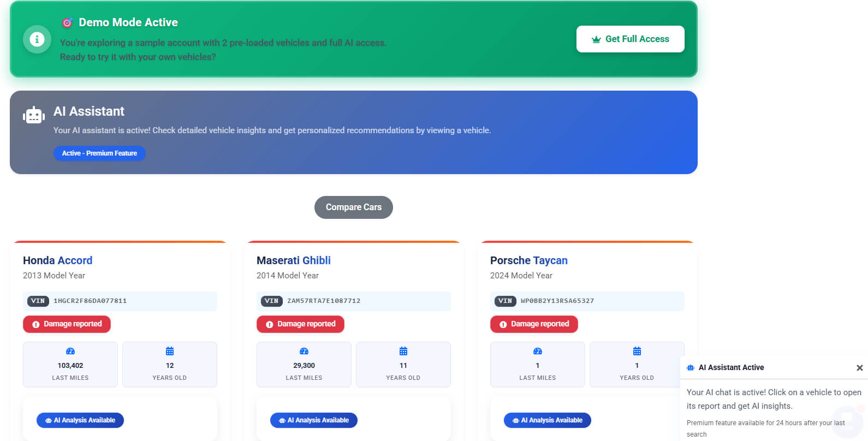Click robot icon in Maserati AI Analysis Available badge
Screen dimensions: 868x441
click(282, 421)
